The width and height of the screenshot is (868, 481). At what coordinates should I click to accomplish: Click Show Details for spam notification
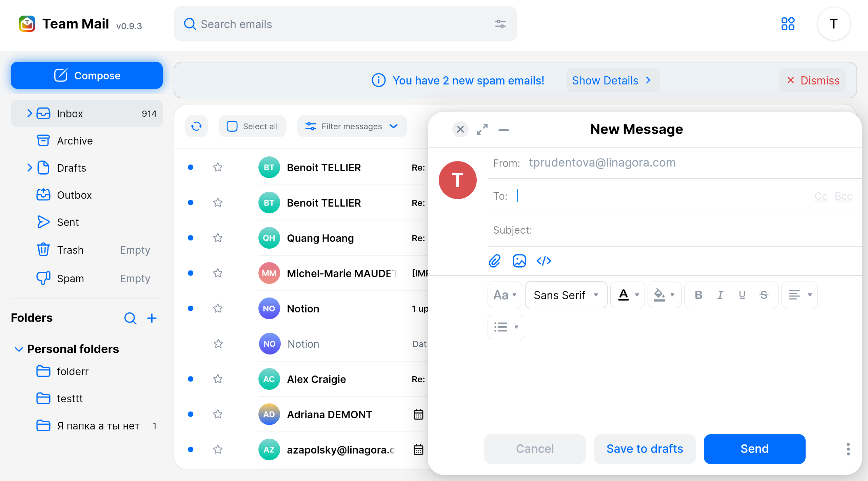[x=612, y=80]
